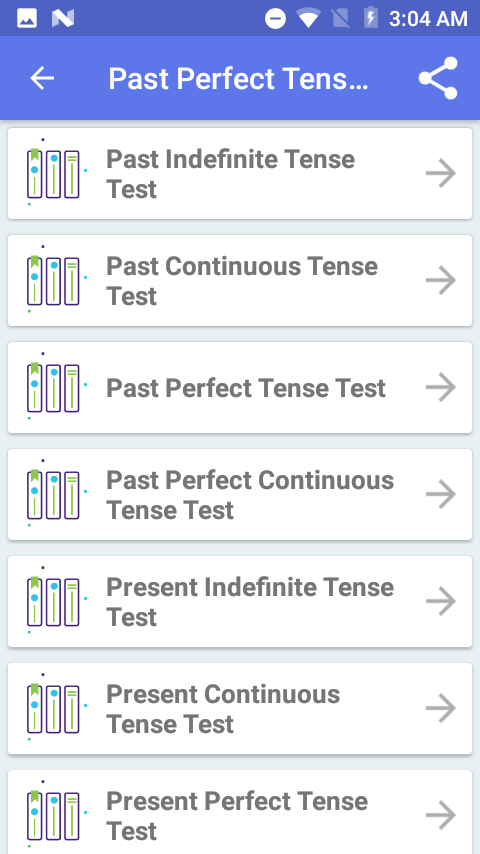
Task: Select Past Perfect Continuous Tense Test
Action: tap(240, 495)
